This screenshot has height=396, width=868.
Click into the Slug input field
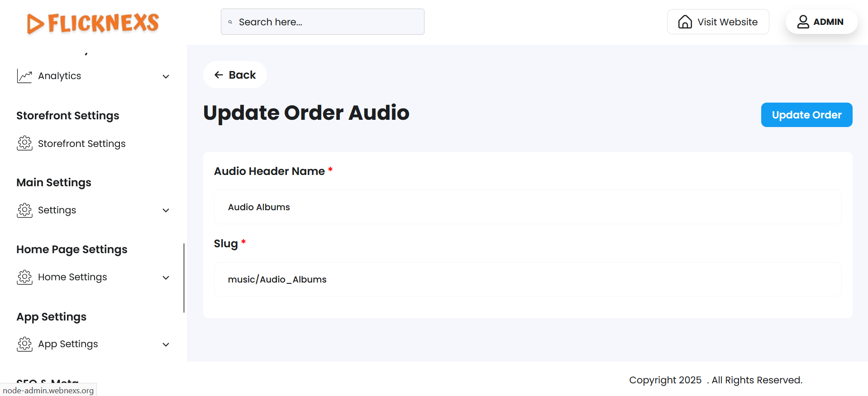click(527, 279)
